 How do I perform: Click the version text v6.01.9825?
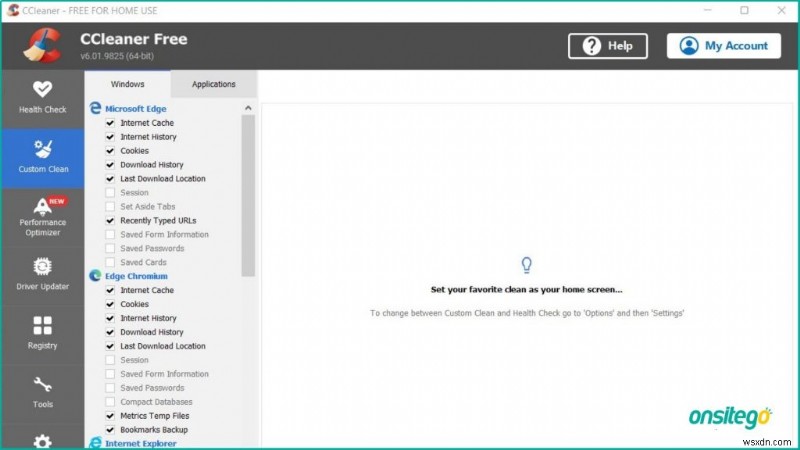pos(117,56)
